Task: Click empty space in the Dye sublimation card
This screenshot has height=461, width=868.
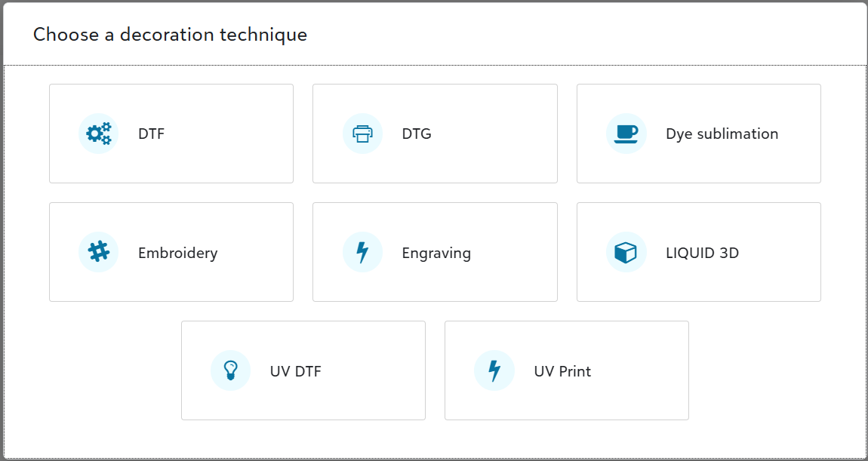Action: click(x=755, y=166)
